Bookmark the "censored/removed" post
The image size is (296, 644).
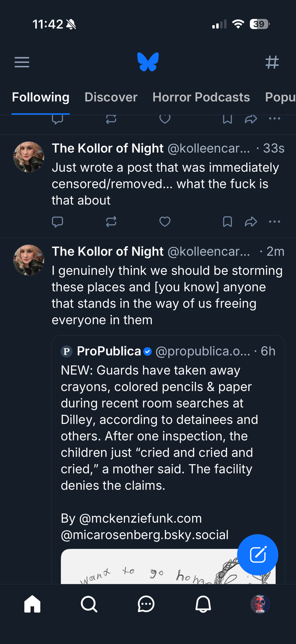(x=227, y=222)
